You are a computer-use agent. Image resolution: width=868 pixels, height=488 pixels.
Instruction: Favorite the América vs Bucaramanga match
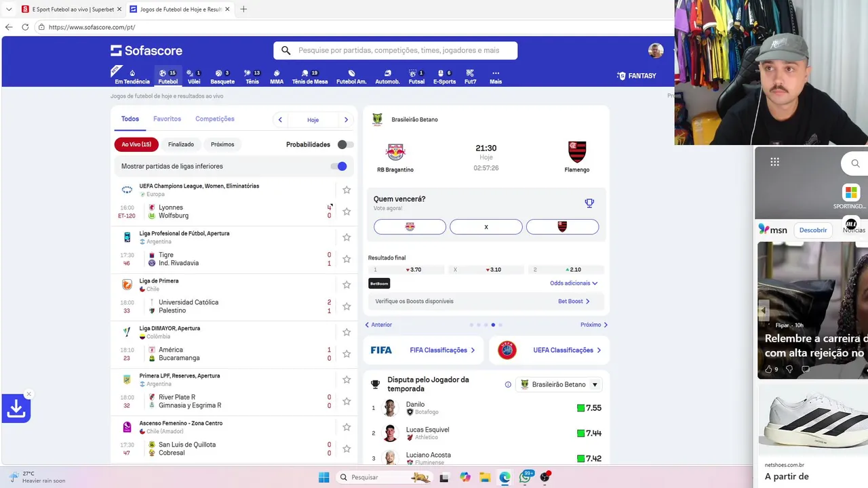pos(347,354)
